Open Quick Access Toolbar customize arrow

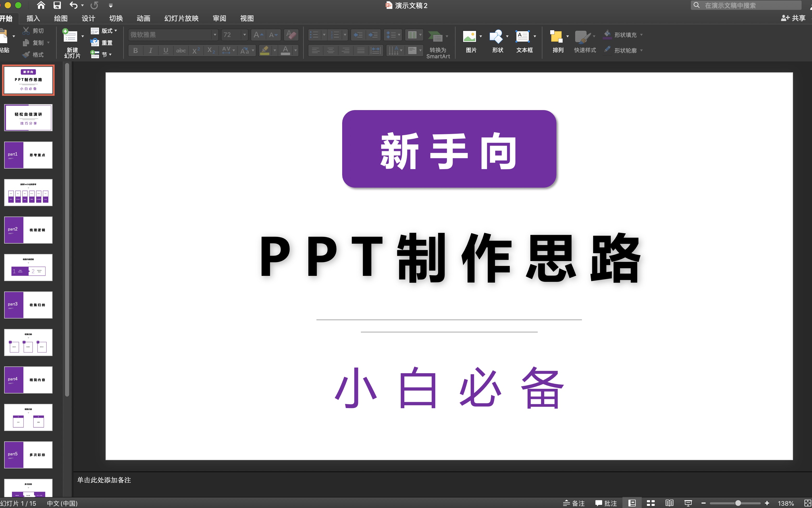point(111,6)
